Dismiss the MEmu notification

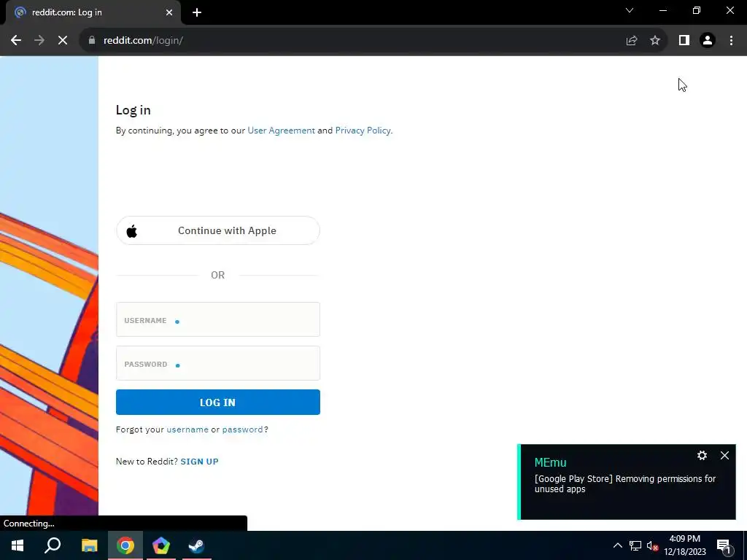(724, 456)
